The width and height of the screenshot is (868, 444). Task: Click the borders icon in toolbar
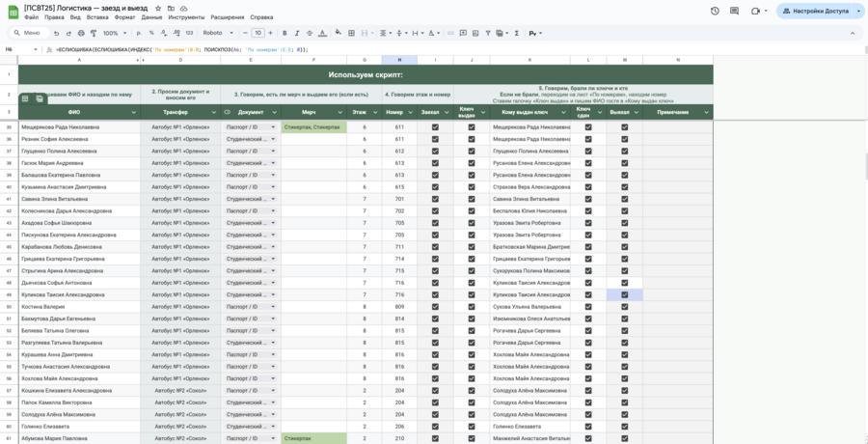click(x=351, y=33)
